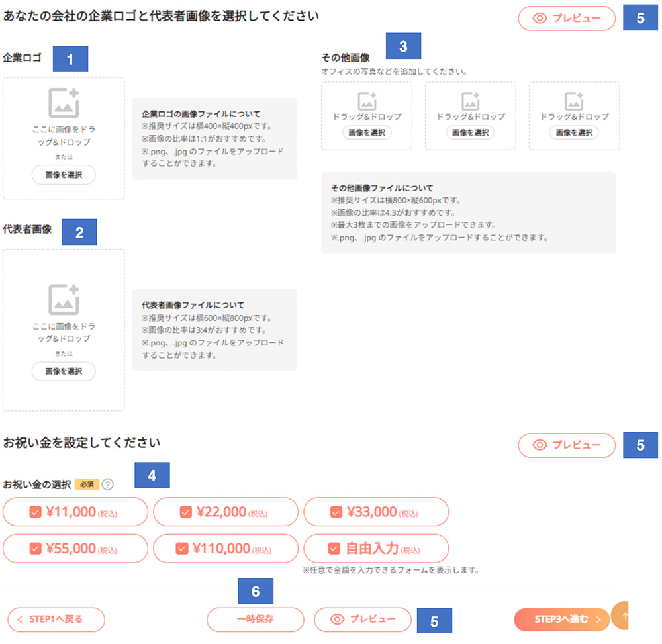Go back using STEP1へ戻る
Screen dimensions: 662x644
click(56, 620)
